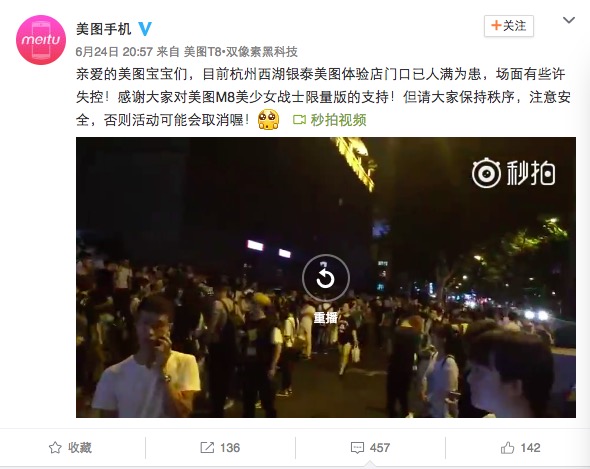
Task: Click the video crowd scene thumbnail
Action: point(326,277)
